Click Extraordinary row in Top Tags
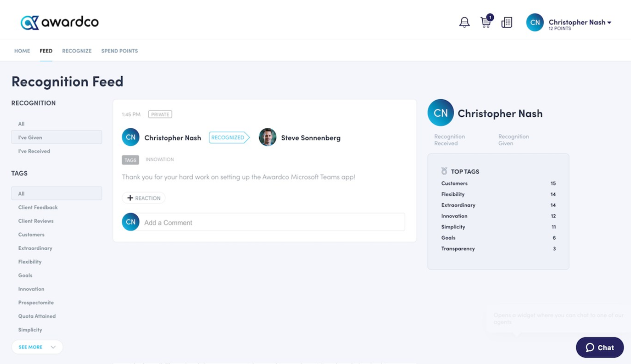631x364 pixels. [x=498, y=205]
